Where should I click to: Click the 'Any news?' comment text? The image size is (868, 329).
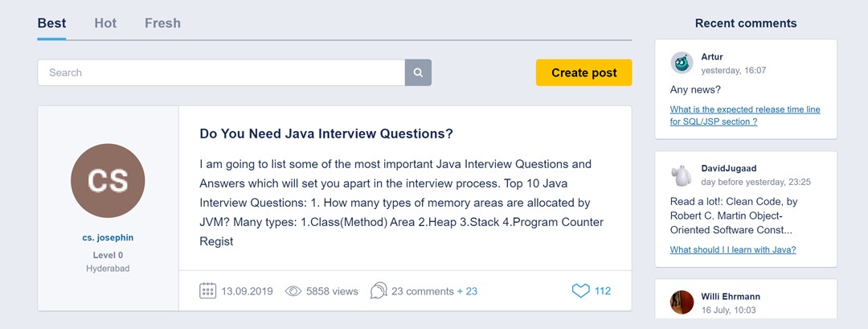click(695, 90)
